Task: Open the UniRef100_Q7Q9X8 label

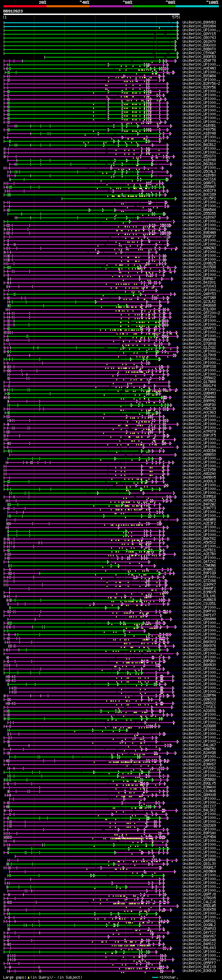Action: tap(199, 343)
